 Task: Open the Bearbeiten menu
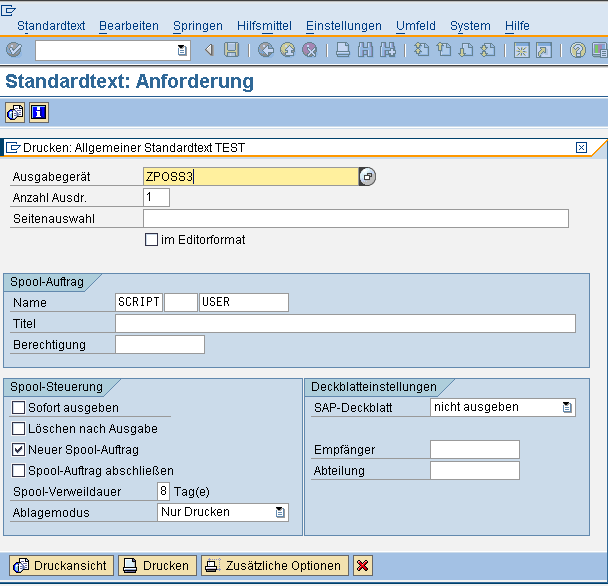coord(129,26)
